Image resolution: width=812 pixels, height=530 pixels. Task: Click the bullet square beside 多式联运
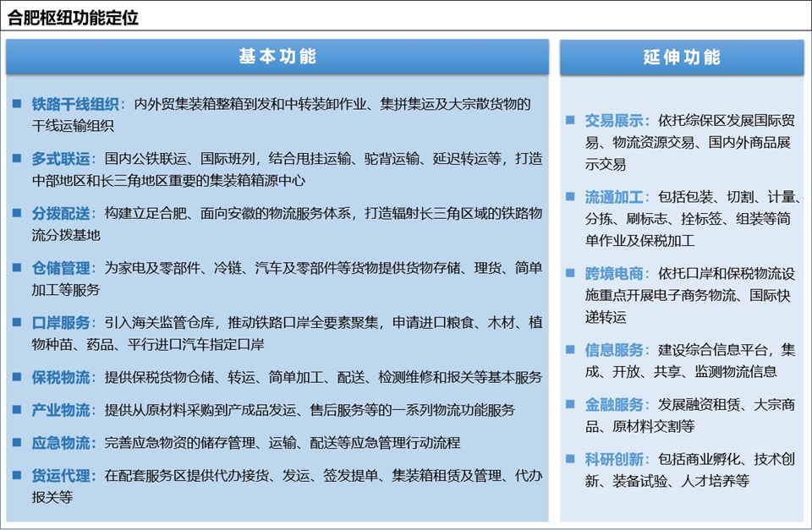(17, 158)
